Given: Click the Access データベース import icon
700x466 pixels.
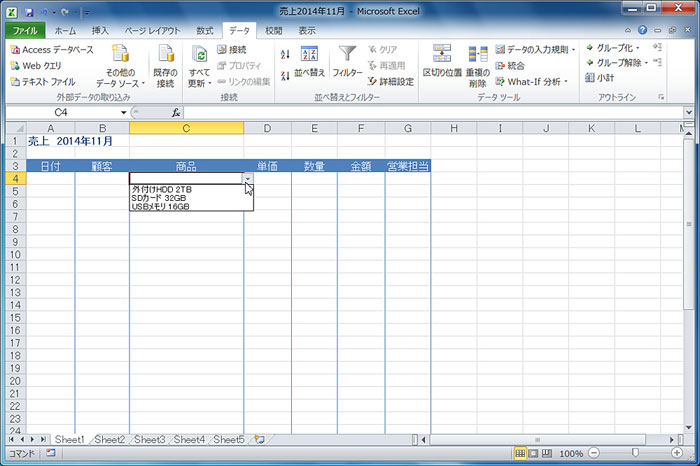Looking at the screenshot, I should coord(15,50).
